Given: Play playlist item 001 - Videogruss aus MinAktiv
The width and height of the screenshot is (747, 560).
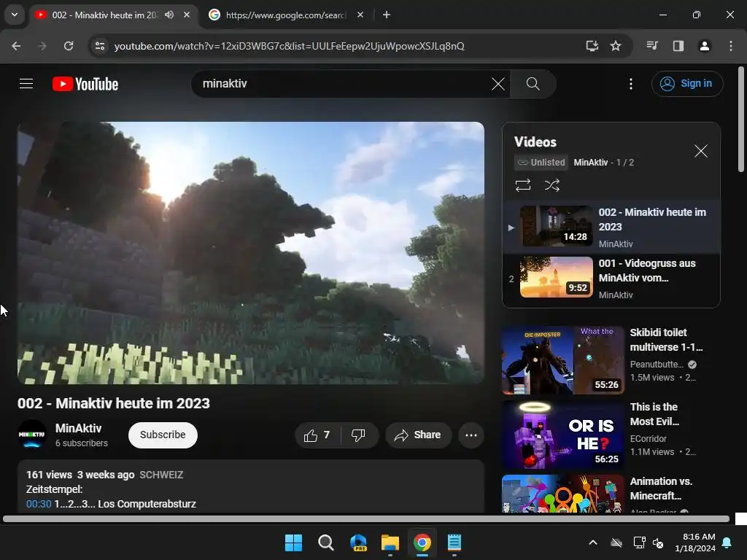Looking at the screenshot, I should point(611,278).
